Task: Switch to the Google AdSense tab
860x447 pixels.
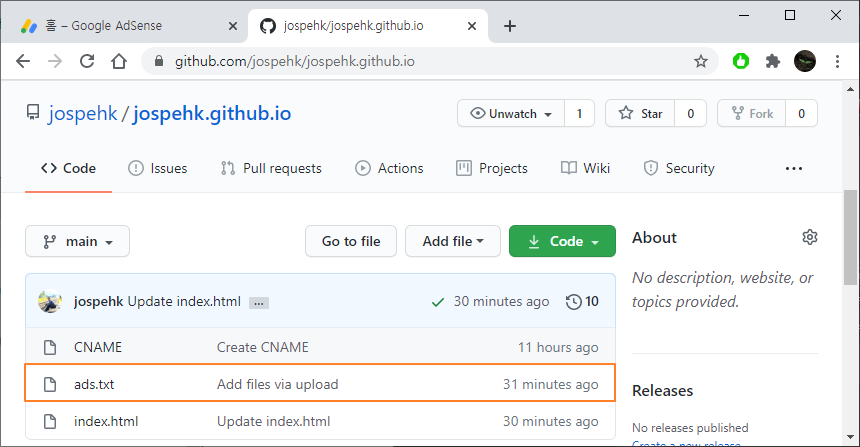Action: (x=123, y=26)
